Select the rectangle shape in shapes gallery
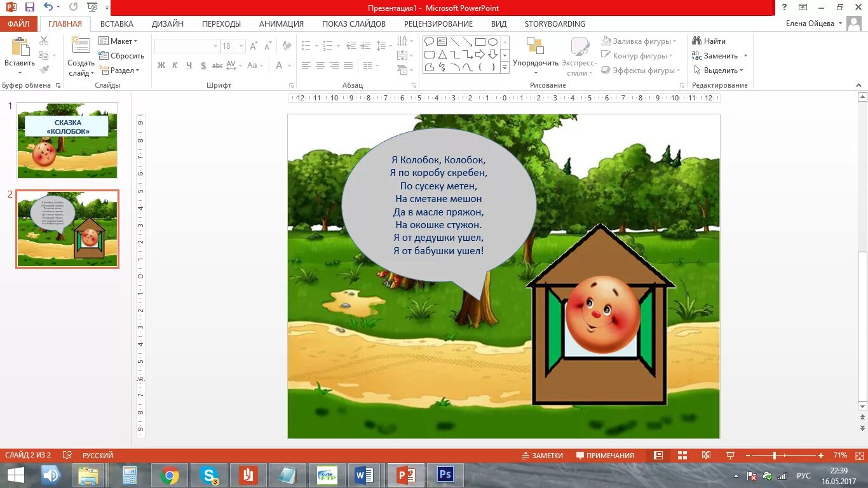This screenshot has width=868, height=488. [480, 42]
